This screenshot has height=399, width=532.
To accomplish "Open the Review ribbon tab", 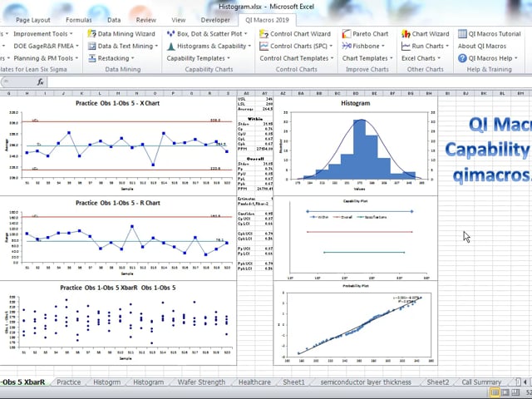I will 146,20.
